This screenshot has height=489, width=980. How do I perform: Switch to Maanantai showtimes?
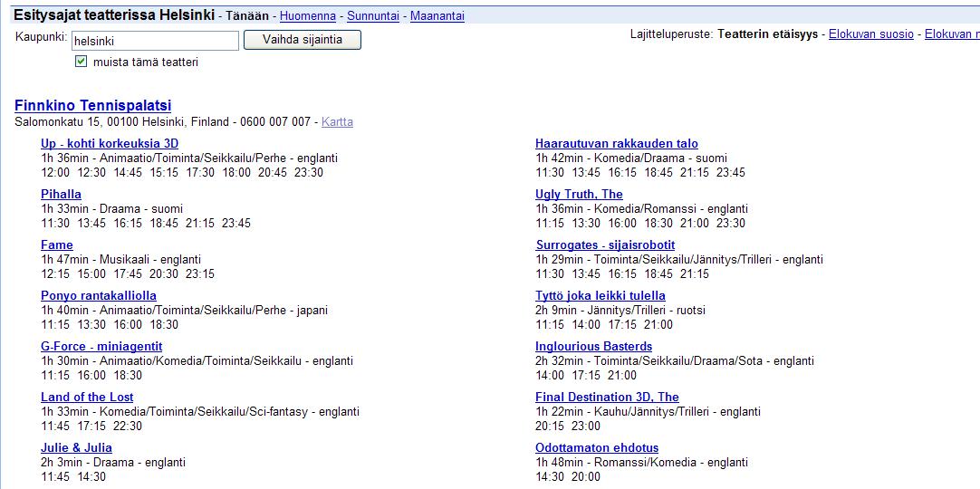pyautogui.click(x=437, y=15)
